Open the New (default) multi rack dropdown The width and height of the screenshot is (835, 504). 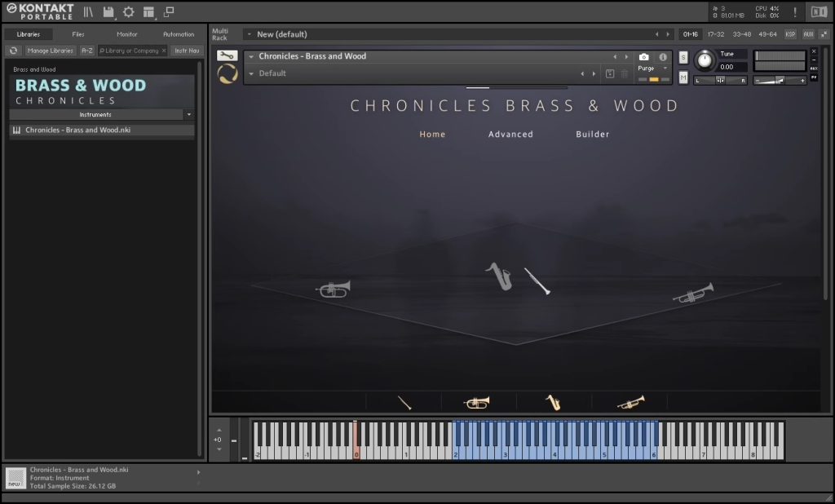(248, 34)
